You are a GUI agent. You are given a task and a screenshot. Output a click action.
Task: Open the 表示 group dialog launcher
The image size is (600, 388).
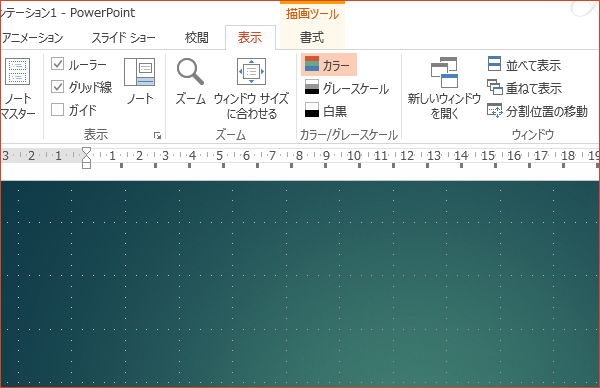pos(157,135)
